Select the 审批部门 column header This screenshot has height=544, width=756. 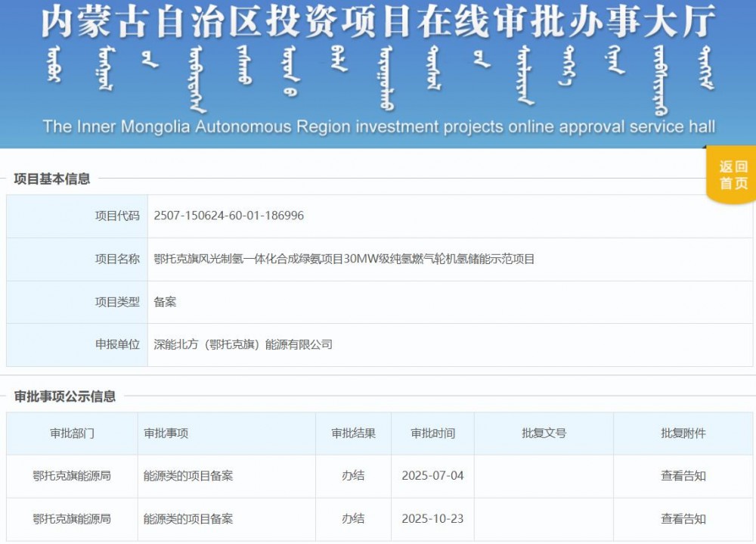[x=73, y=433]
